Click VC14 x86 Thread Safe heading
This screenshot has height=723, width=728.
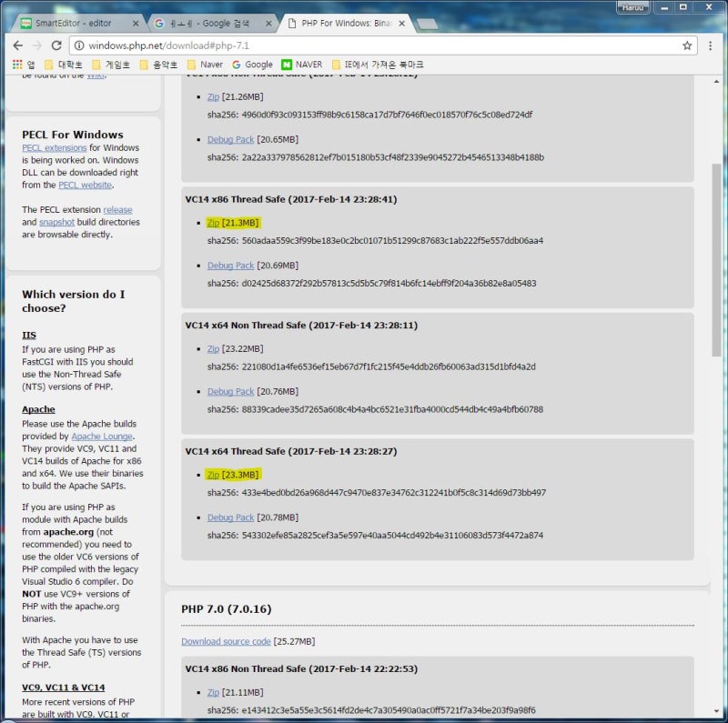tap(291, 199)
